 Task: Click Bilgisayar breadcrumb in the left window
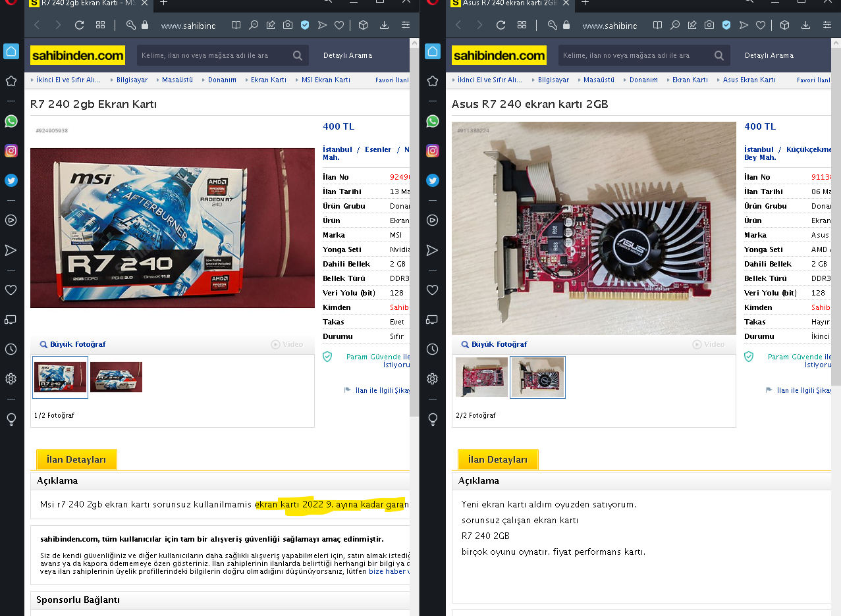[132, 80]
